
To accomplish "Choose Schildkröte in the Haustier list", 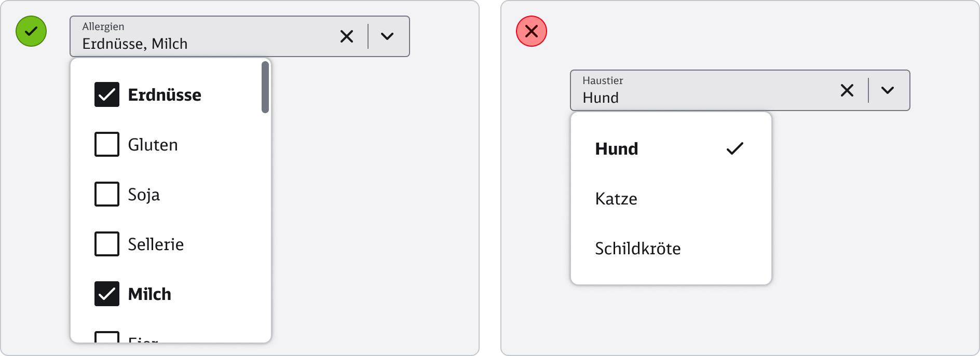I will pyautogui.click(x=638, y=249).
